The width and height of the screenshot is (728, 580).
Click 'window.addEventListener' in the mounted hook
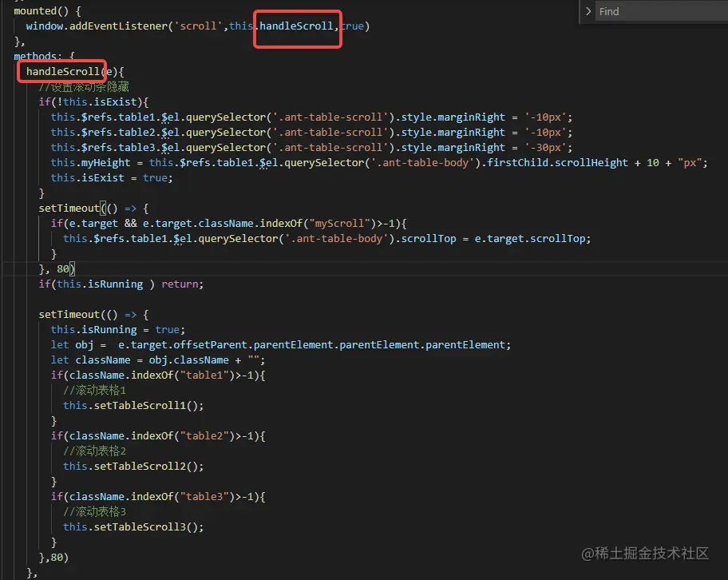tap(97, 26)
